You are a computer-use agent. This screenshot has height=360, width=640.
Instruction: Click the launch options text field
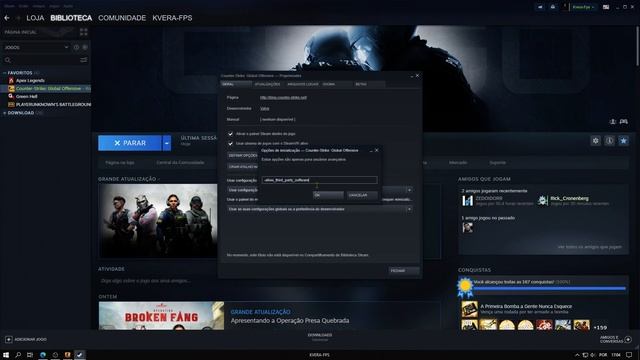pyautogui.click(x=319, y=180)
